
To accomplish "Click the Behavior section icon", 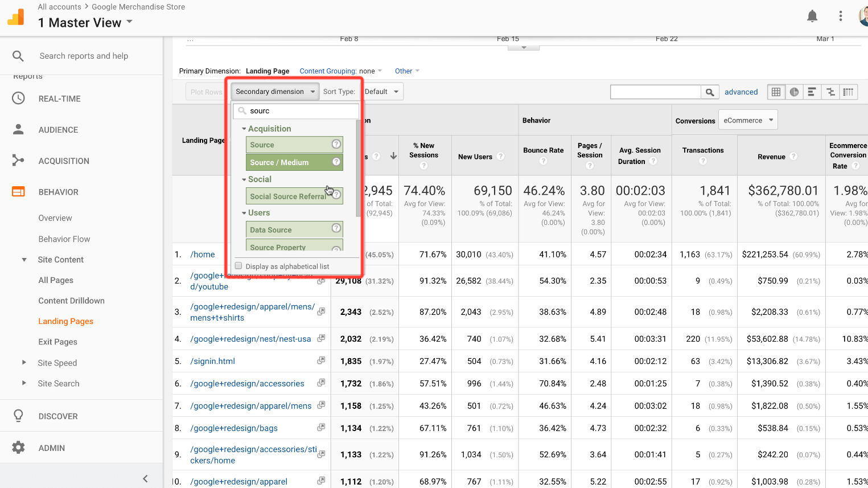I will pos(18,192).
